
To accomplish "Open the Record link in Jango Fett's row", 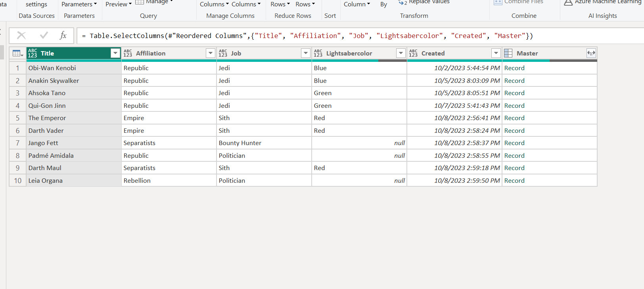I will coord(514,143).
